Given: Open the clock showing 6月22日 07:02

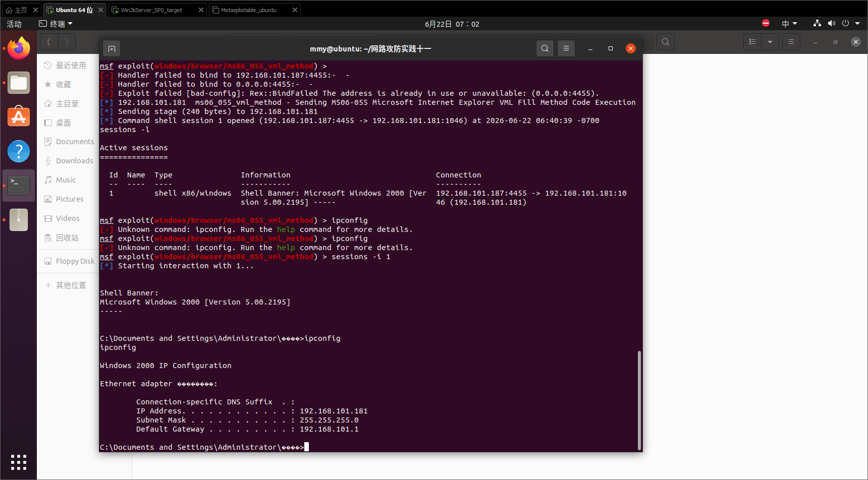Looking at the screenshot, I should tap(452, 24).
